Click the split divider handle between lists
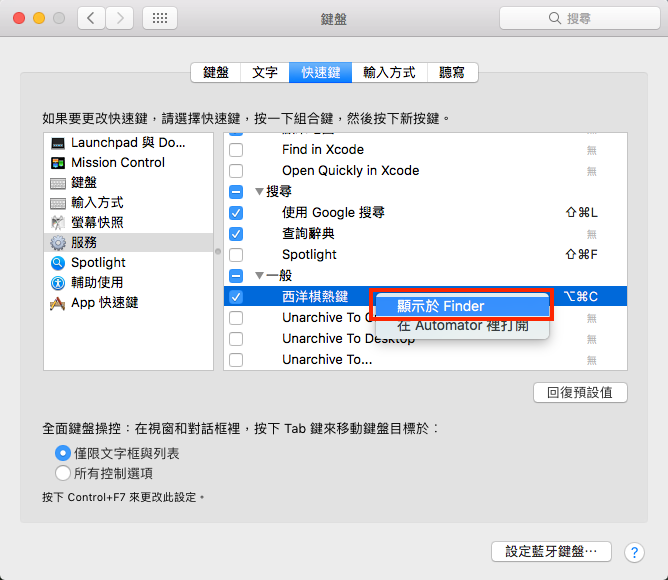The image size is (668, 580). click(218, 251)
